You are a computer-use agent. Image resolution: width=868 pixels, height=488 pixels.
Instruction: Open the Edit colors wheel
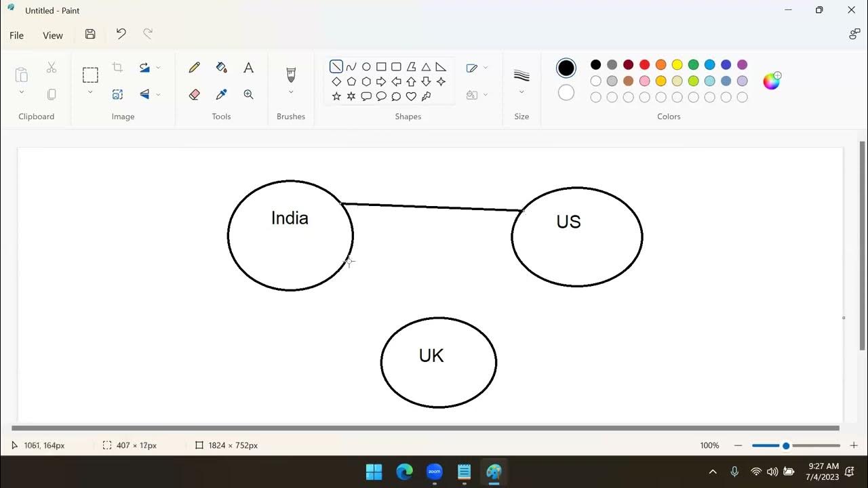(x=772, y=81)
